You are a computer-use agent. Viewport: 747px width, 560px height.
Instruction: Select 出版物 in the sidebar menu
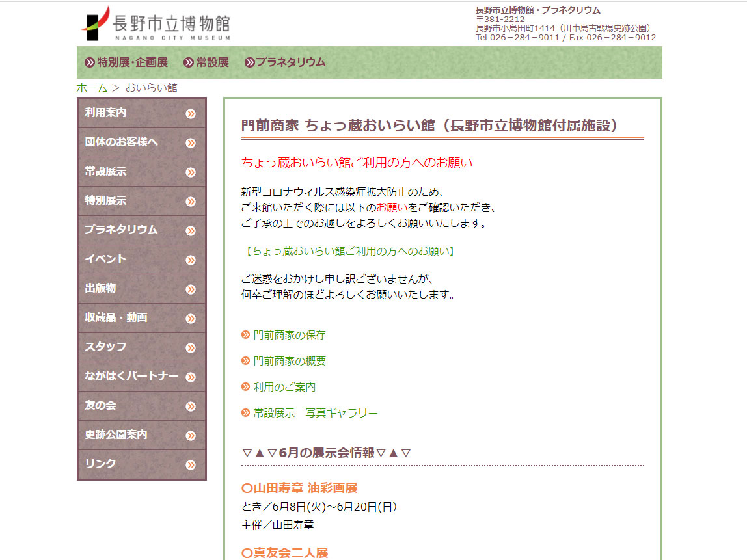coord(141,289)
